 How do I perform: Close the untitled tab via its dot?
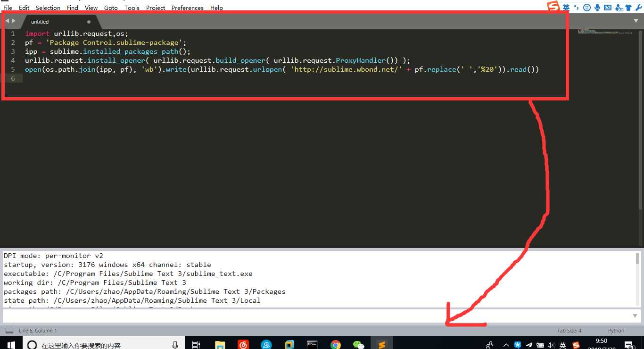pos(89,22)
